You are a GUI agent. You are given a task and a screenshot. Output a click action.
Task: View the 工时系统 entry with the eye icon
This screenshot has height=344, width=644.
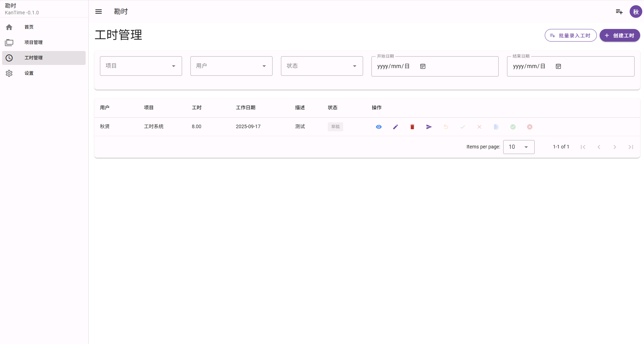click(x=378, y=127)
